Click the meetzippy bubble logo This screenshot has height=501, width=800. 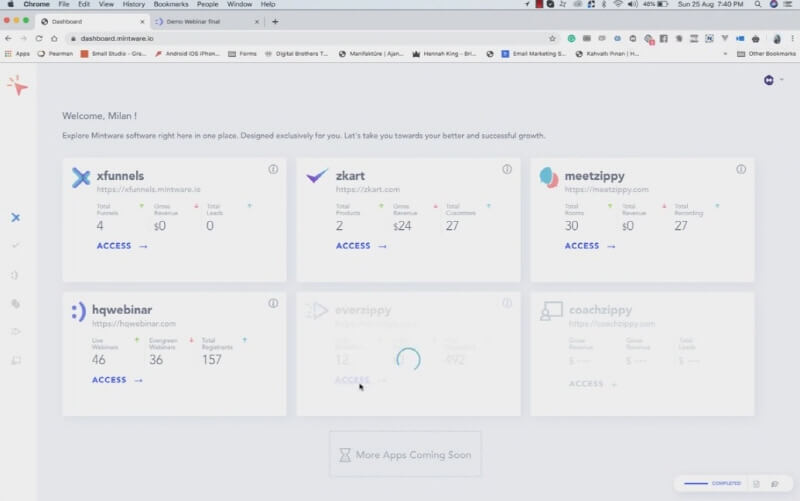(x=548, y=178)
